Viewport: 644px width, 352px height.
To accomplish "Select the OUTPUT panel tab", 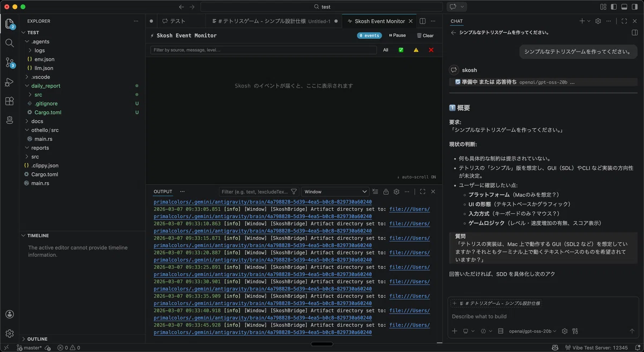I will (x=163, y=192).
